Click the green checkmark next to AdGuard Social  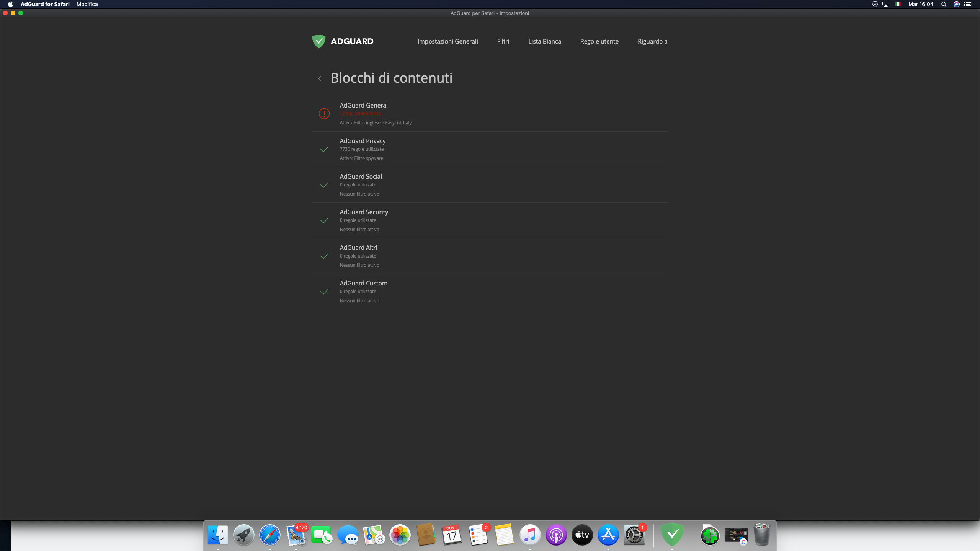pos(324,185)
